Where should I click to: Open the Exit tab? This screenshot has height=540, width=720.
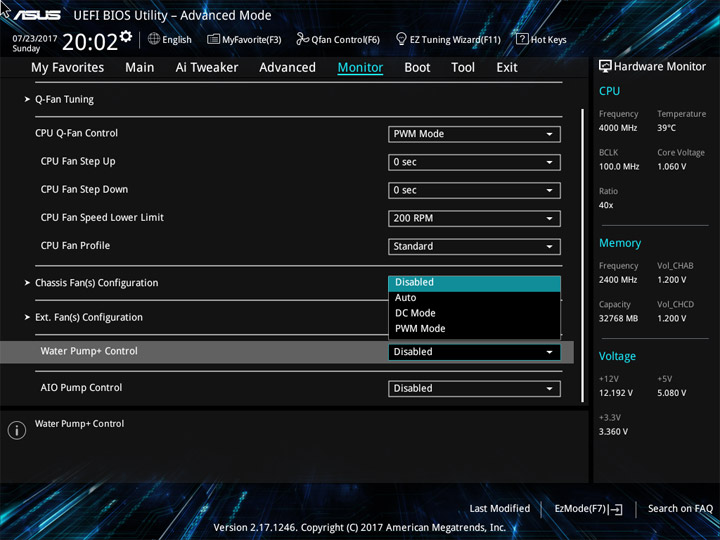point(507,68)
